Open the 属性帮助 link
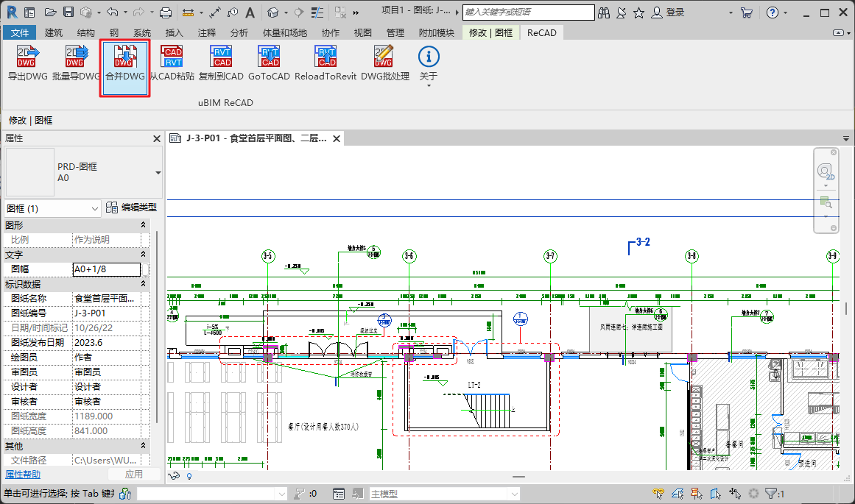This screenshot has width=855, height=504. 23,475
